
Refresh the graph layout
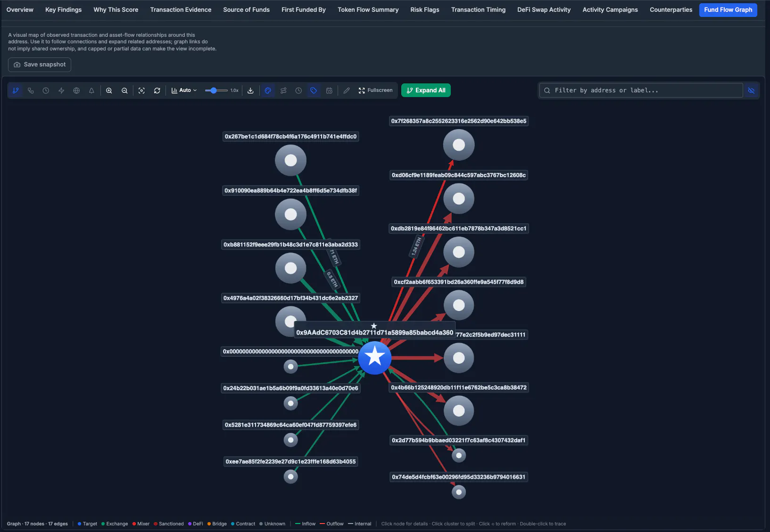(157, 90)
